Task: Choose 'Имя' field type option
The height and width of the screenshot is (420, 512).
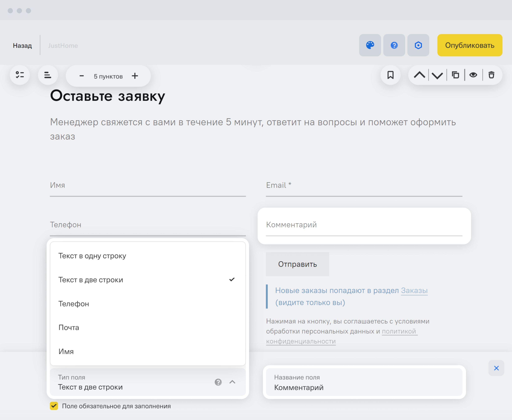Action: tap(148, 351)
